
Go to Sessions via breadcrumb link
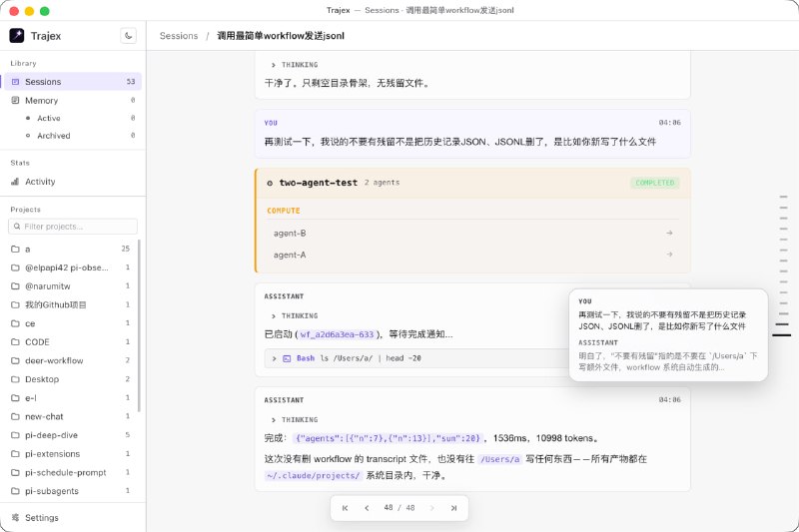[179, 36]
